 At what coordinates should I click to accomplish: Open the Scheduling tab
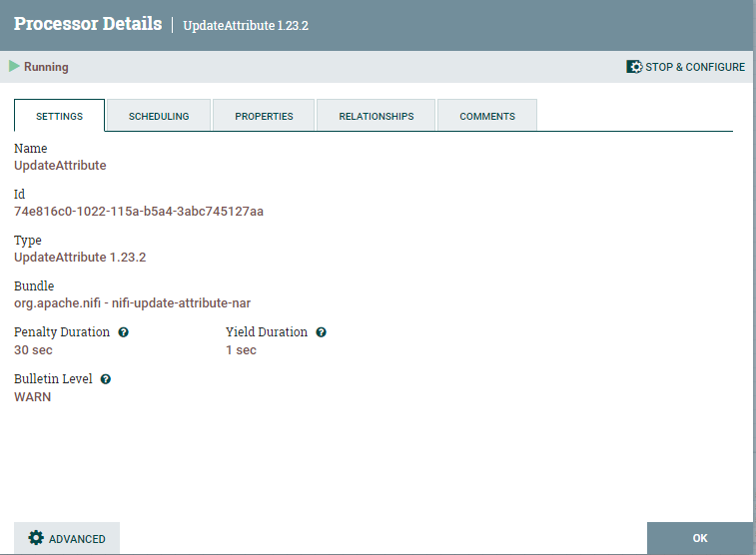(x=159, y=116)
